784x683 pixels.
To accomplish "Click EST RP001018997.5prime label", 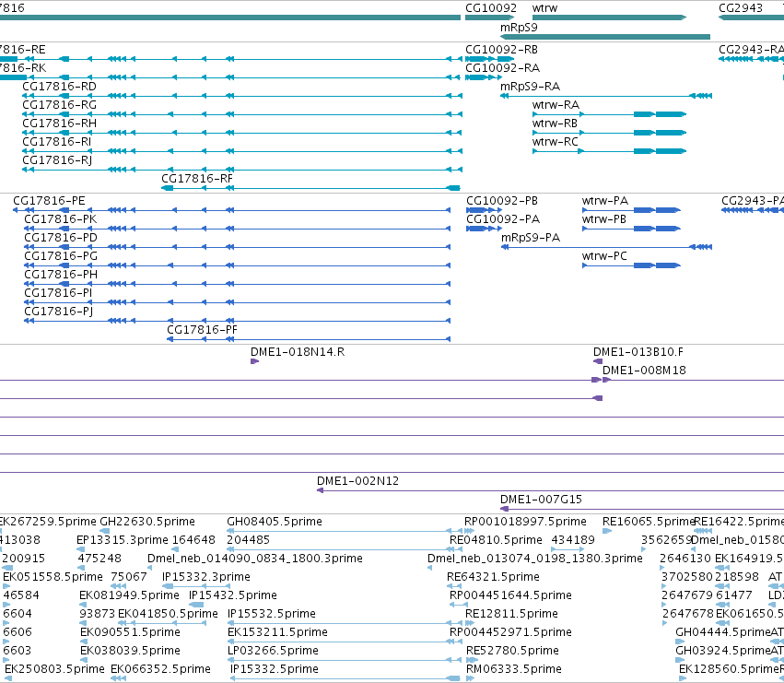I will tap(525, 522).
